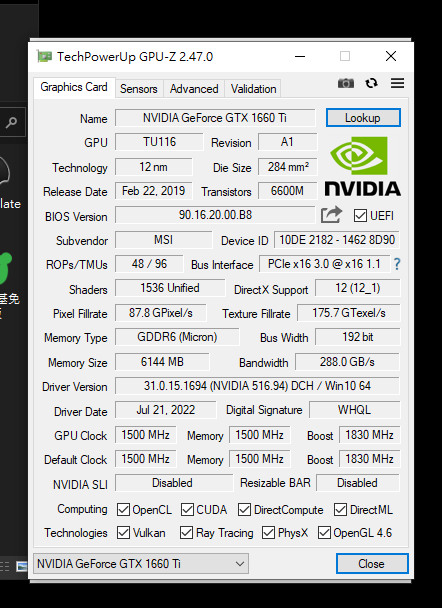Viewport: 442px width, 608px height.
Task: Click the Memory Type value GDDR6 (Micron)
Action: click(x=177, y=337)
